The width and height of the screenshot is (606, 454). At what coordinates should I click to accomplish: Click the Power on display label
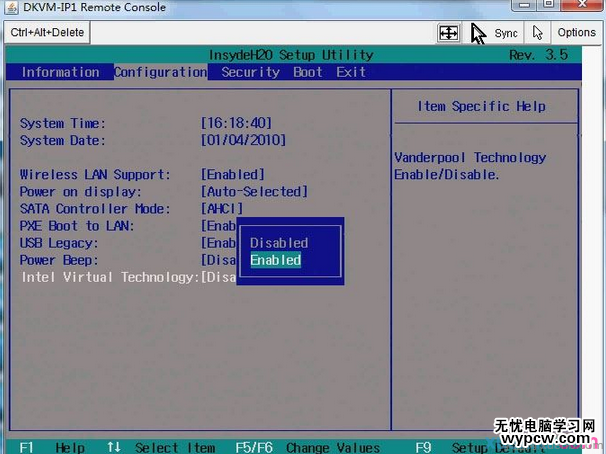[81, 192]
